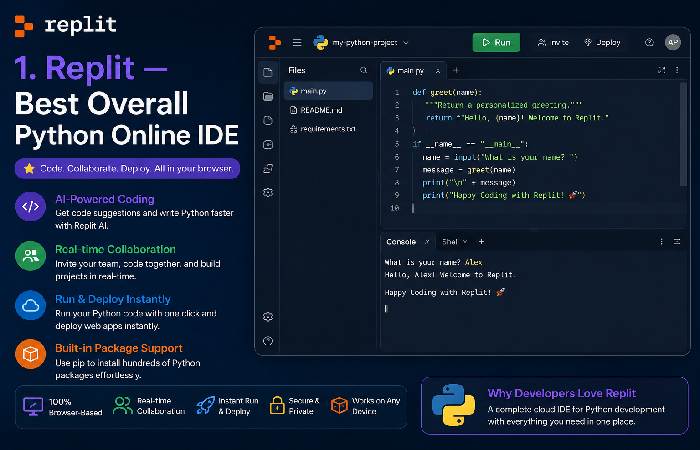Click the 'Built-in Package Support' heading
Screen dimensions: 700x450
119,348
